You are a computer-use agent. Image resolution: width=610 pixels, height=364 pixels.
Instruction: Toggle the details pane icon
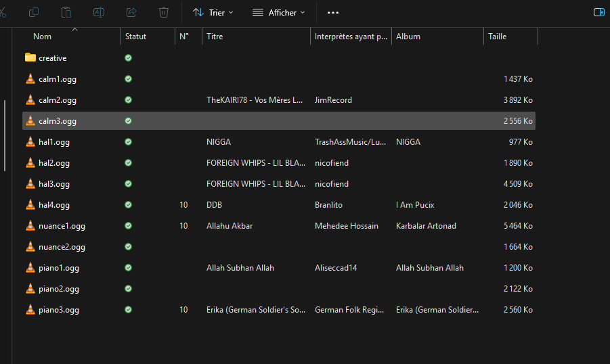click(x=598, y=12)
